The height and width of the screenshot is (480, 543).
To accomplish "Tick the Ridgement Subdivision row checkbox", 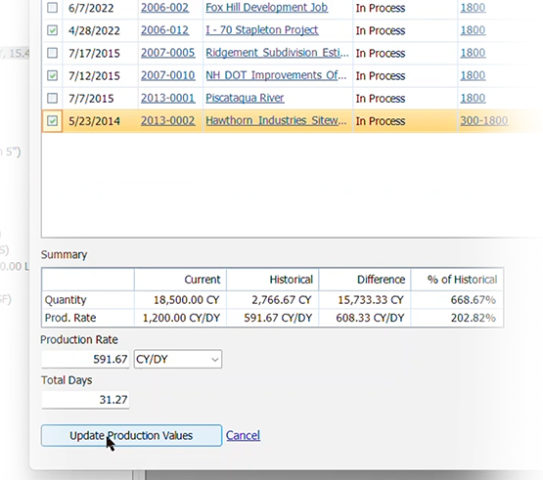I will click(x=52, y=53).
